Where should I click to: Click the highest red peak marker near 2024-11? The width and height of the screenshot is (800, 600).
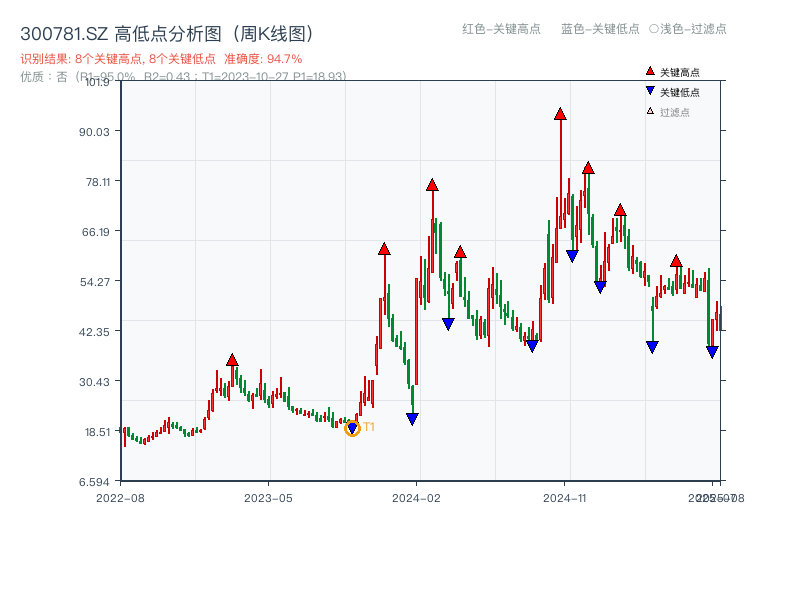click(x=560, y=114)
